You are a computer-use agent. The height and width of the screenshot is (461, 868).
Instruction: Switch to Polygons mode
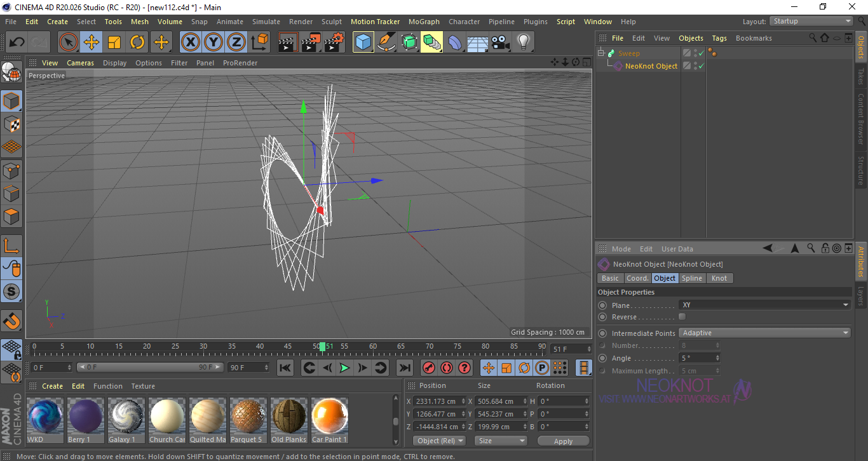[11, 217]
